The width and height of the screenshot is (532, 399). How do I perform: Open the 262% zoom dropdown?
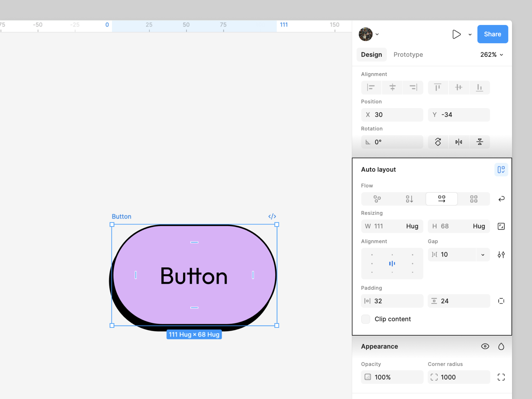coord(492,55)
